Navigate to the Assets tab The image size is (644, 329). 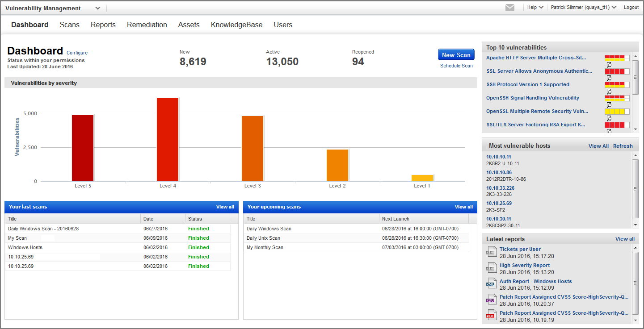pyautogui.click(x=189, y=25)
